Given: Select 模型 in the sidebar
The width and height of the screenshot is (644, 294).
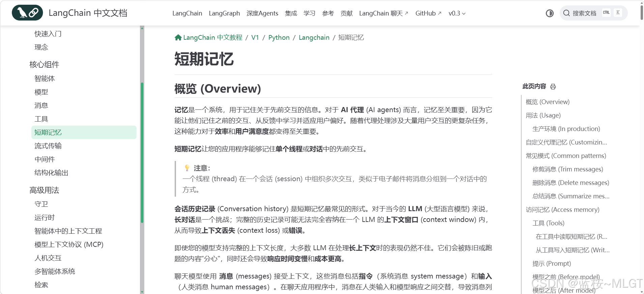Looking at the screenshot, I should [x=41, y=92].
